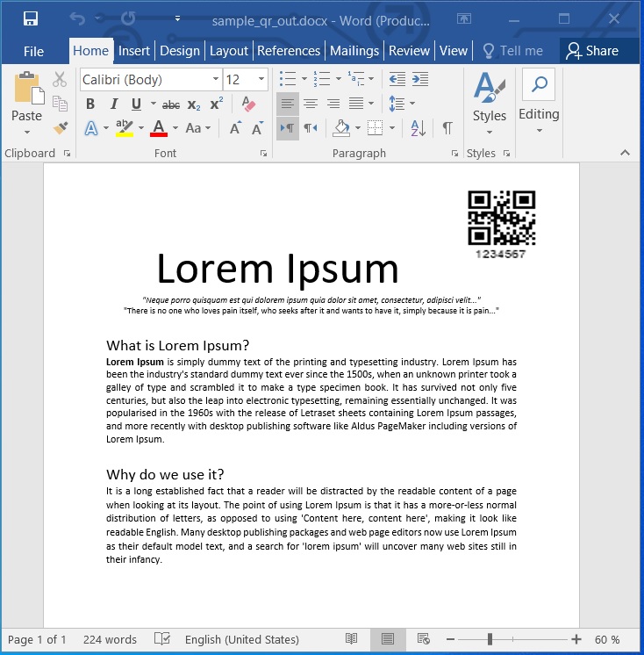Expand the font size dropdown
The height and width of the screenshot is (655, 644).
[x=261, y=80]
